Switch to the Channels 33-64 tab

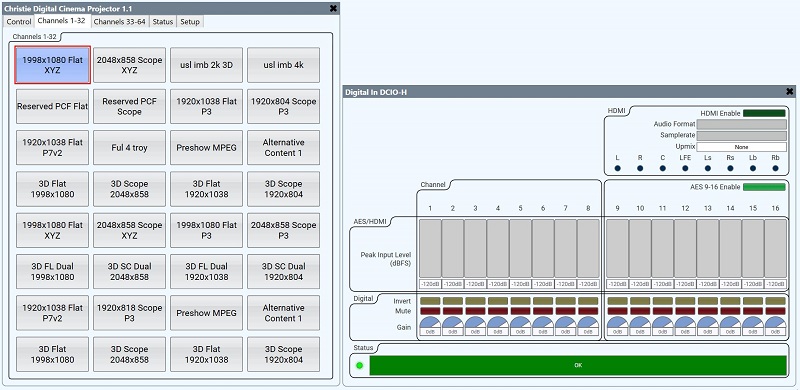pyautogui.click(x=119, y=21)
